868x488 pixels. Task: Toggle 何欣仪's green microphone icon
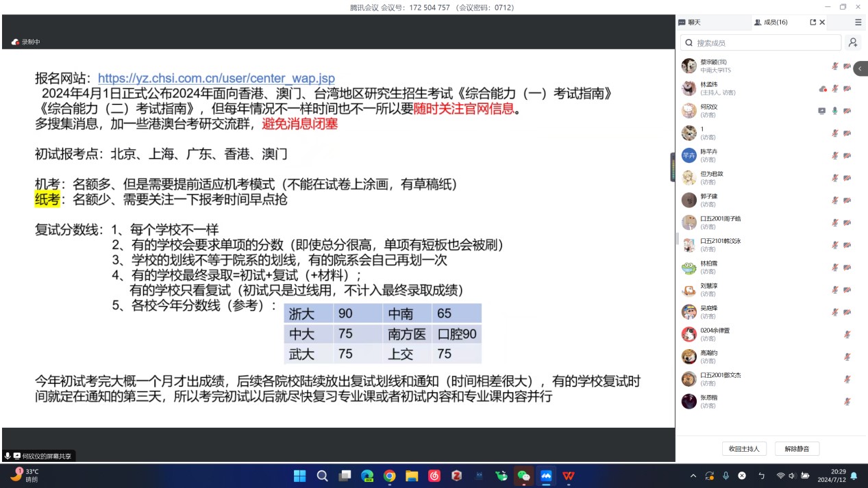tap(834, 111)
